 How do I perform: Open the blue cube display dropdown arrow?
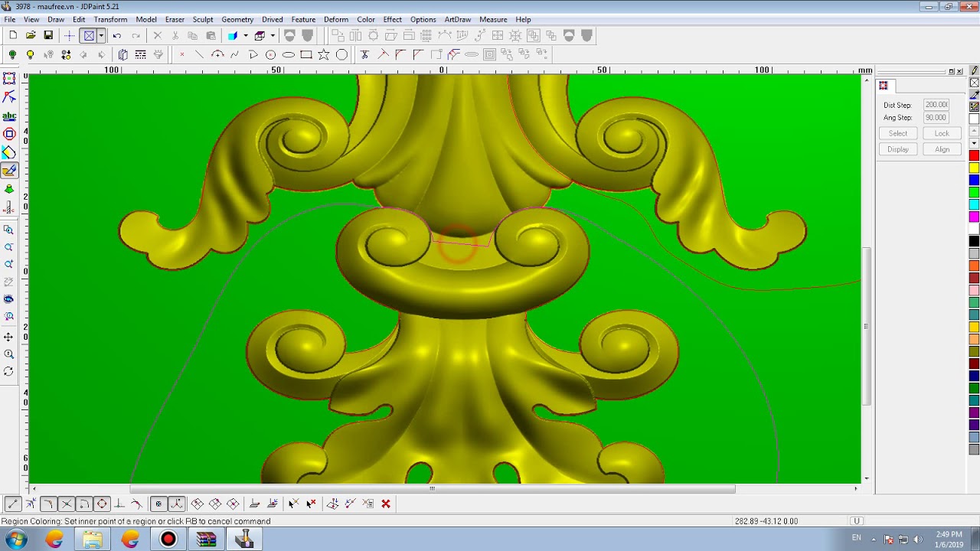point(246,35)
